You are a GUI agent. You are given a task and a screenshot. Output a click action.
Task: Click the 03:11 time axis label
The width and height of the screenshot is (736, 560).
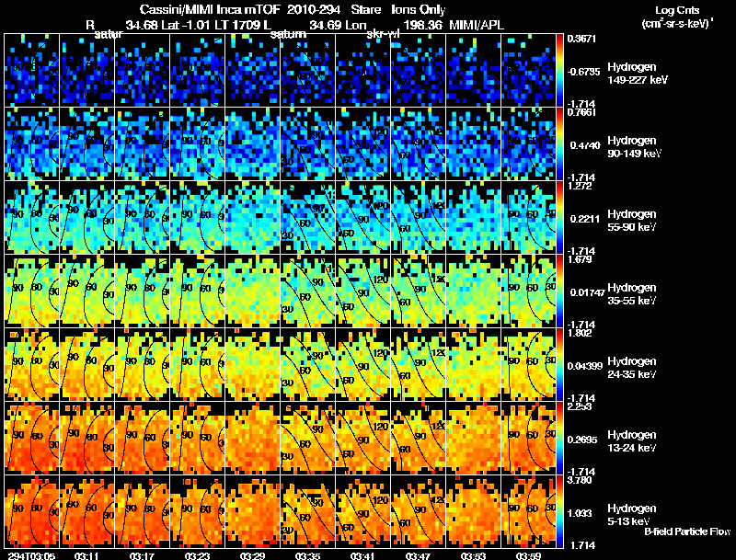pyautogui.click(x=86, y=556)
